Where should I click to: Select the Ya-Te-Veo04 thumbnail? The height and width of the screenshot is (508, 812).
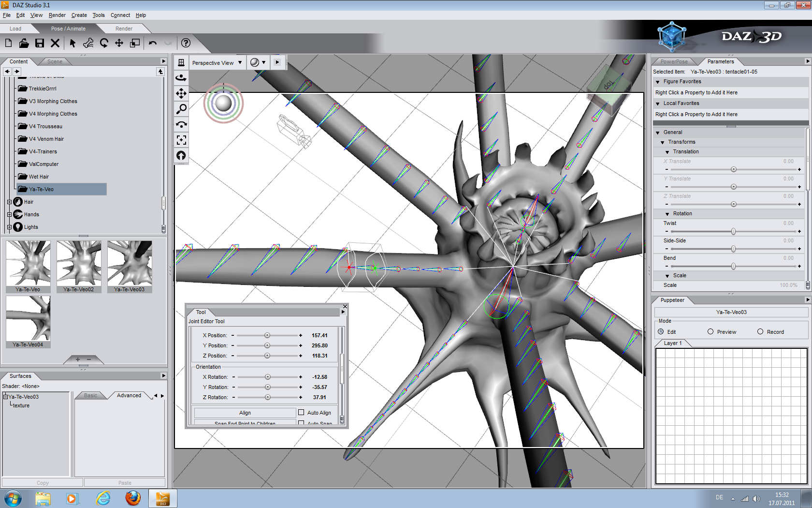(28, 322)
